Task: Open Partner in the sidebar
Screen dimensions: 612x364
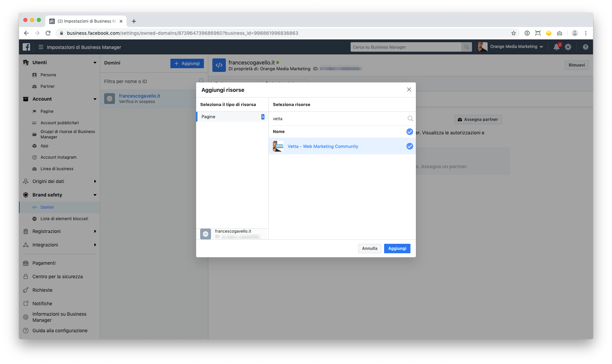Action: 48,86
